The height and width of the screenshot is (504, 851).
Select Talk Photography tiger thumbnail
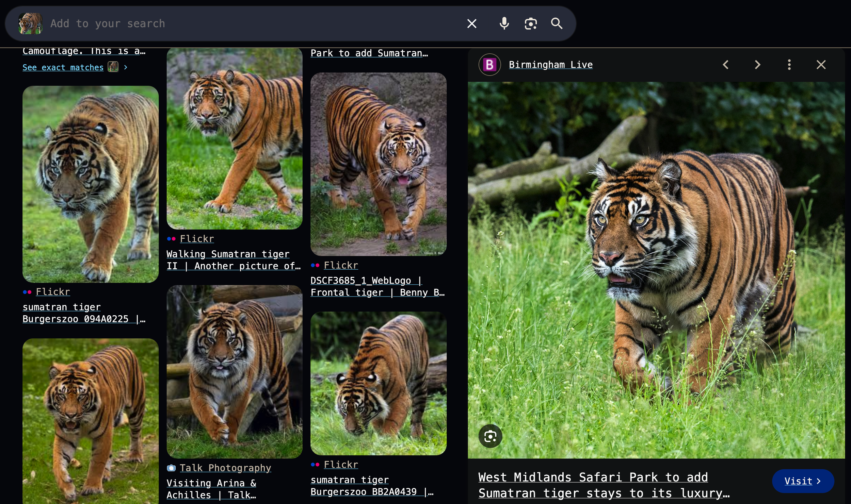coord(234,371)
